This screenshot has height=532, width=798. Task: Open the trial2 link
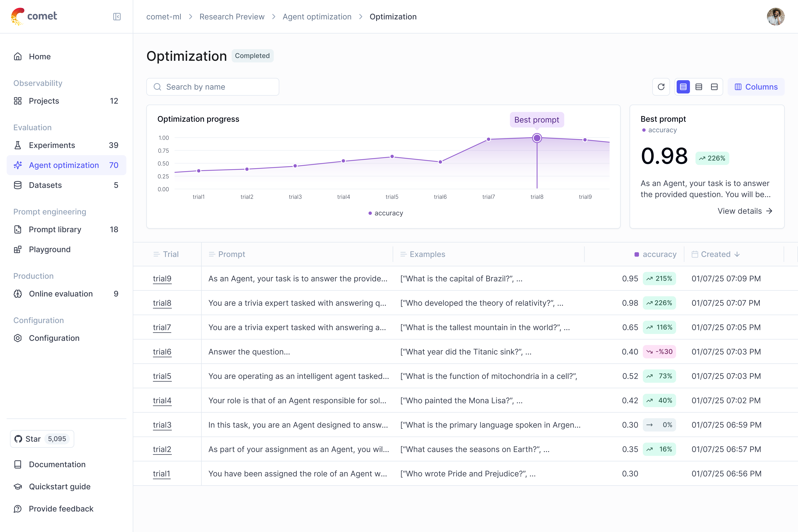[x=162, y=450]
